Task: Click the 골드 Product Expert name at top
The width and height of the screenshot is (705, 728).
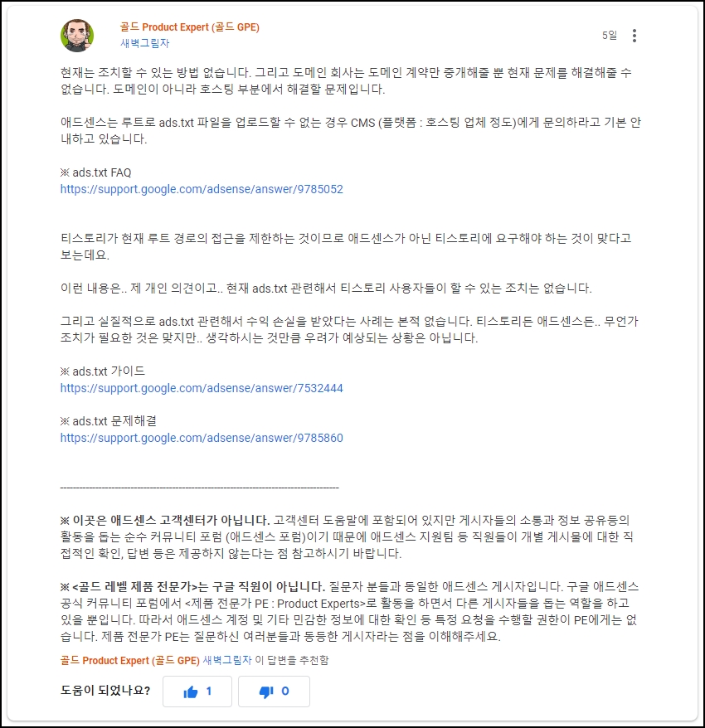Action: tap(189, 27)
